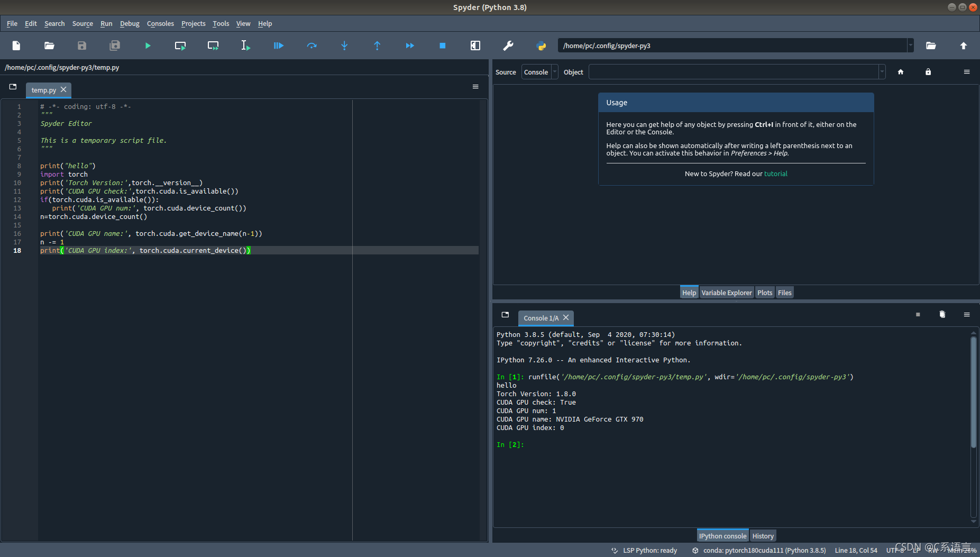This screenshot has width=980, height=557.
Task: Open the Edit menu
Action: click(x=31, y=24)
